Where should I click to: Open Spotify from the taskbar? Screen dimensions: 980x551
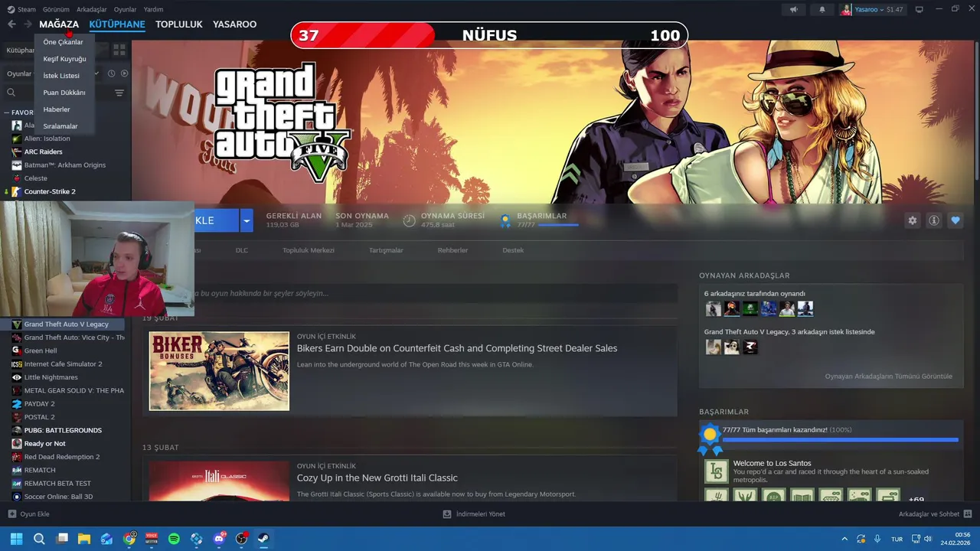pyautogui.click(x=174, y=539)
